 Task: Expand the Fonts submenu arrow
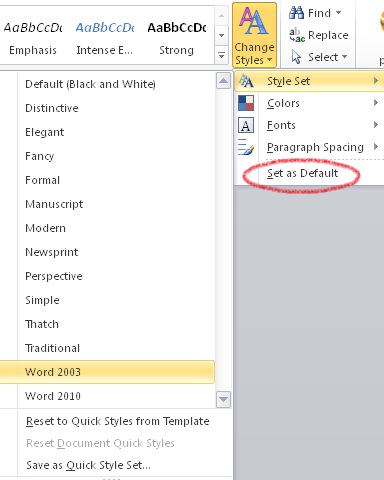point(376,125)
